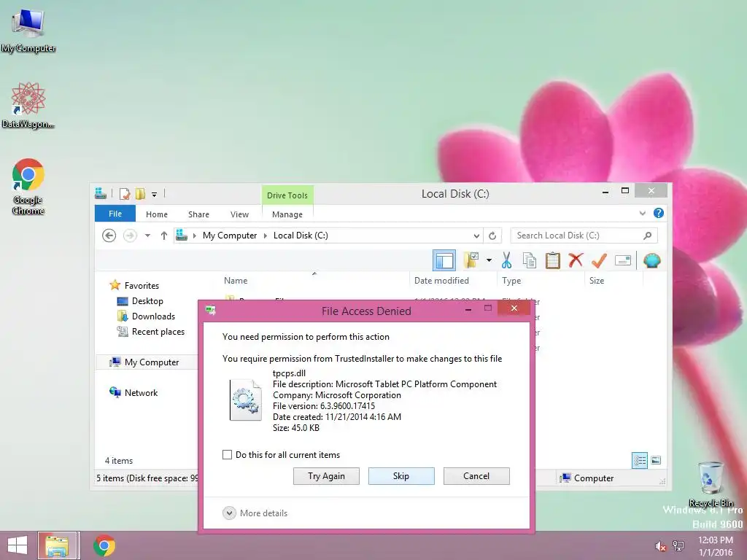Click the Cancel button
Viewport: 747px width, 560px height.
(476, 476)
